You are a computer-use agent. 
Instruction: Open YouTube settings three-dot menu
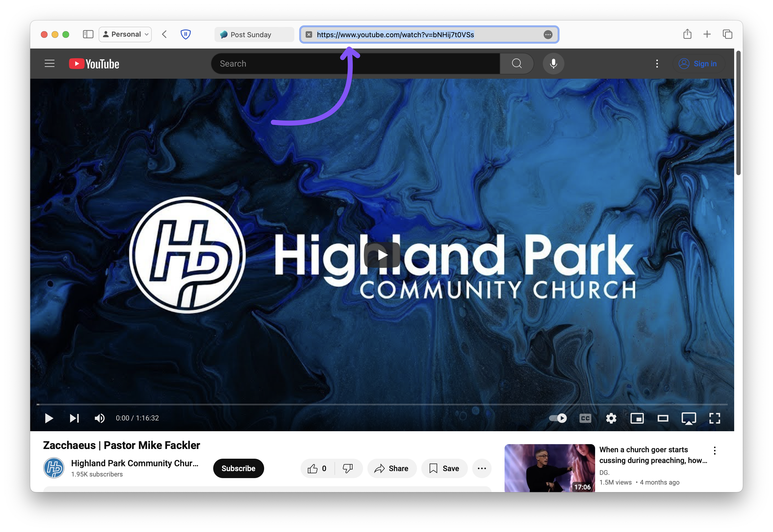pos(657,64)
